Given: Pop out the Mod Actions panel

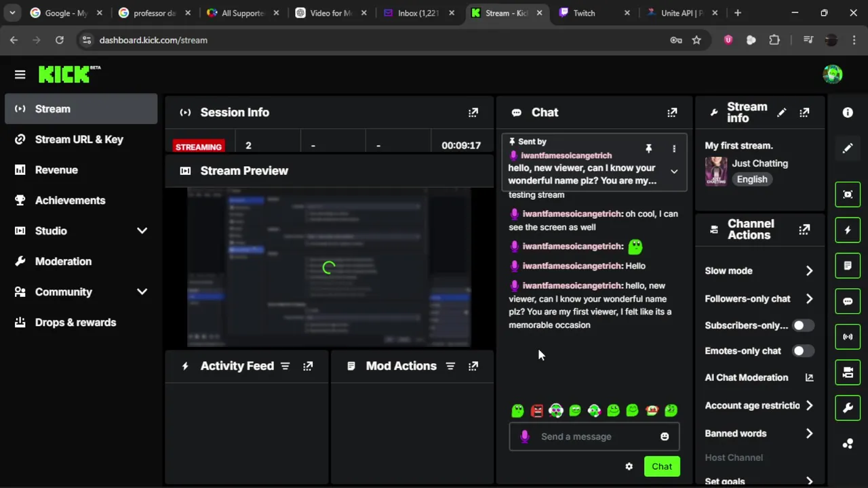Looking at the screenshot, I should tap(473, 366).
